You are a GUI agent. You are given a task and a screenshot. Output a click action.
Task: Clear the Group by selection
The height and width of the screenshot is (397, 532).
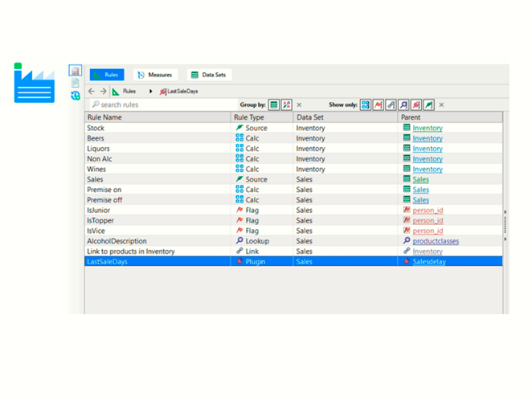click(300, 104)
